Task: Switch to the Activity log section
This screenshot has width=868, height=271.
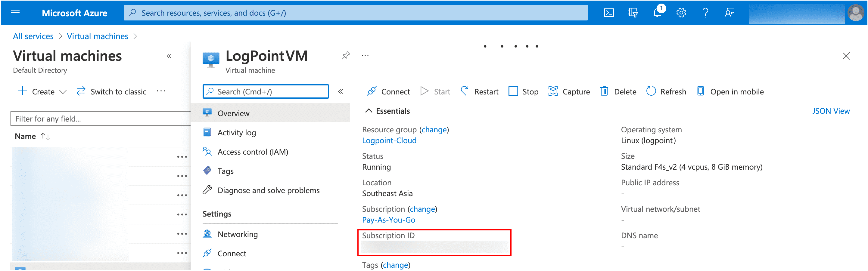Action: click(237, 132)
